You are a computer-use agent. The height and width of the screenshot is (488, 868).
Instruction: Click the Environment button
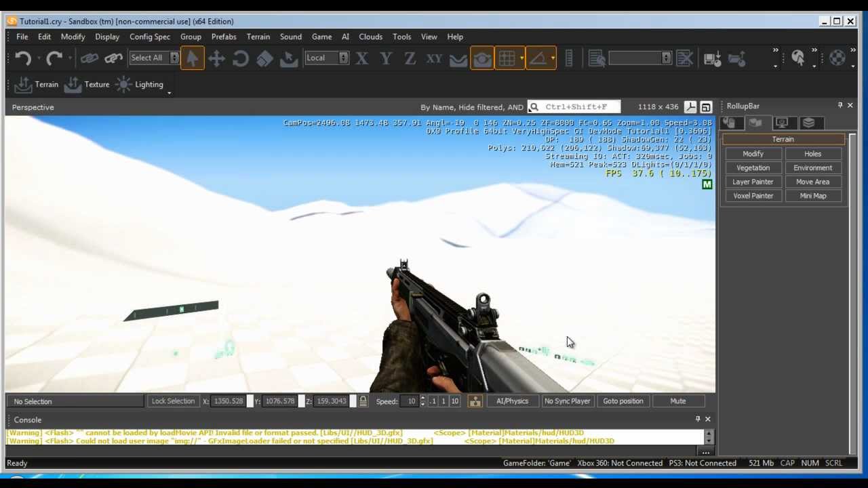[x=812, y=168]
